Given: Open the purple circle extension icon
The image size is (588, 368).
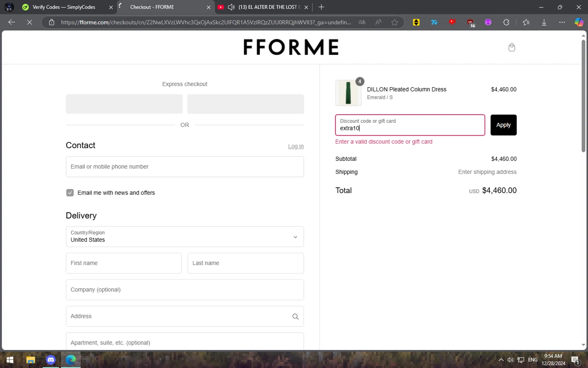Looking at the screenshot, I should pos(488,22).
